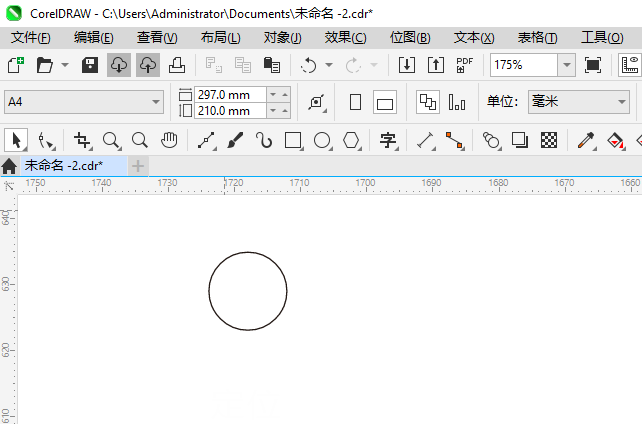Viewport: 642px width, 424px height.
Task: Select the Smart drawing tool
Action: 264,140
